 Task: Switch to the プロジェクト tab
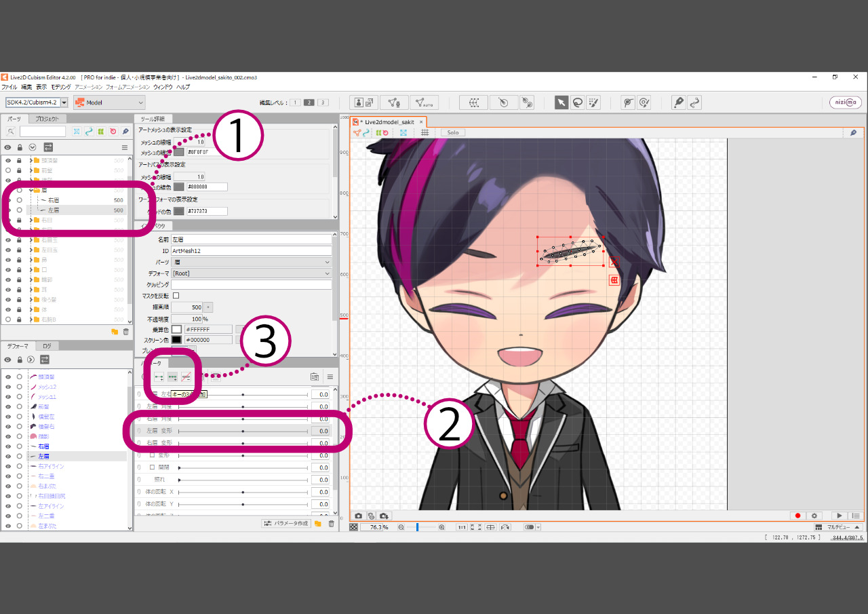click(47, 119)
